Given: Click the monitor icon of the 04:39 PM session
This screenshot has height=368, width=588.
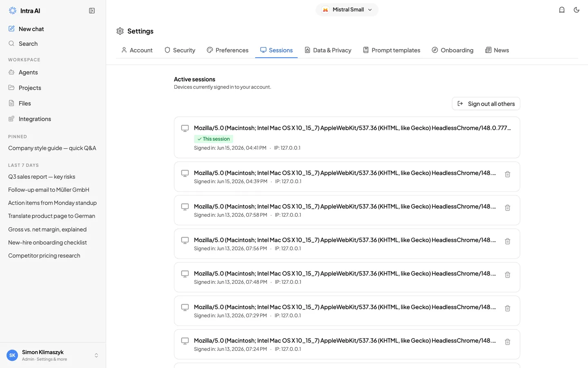Looking at the screenshot, I should 185,173.
